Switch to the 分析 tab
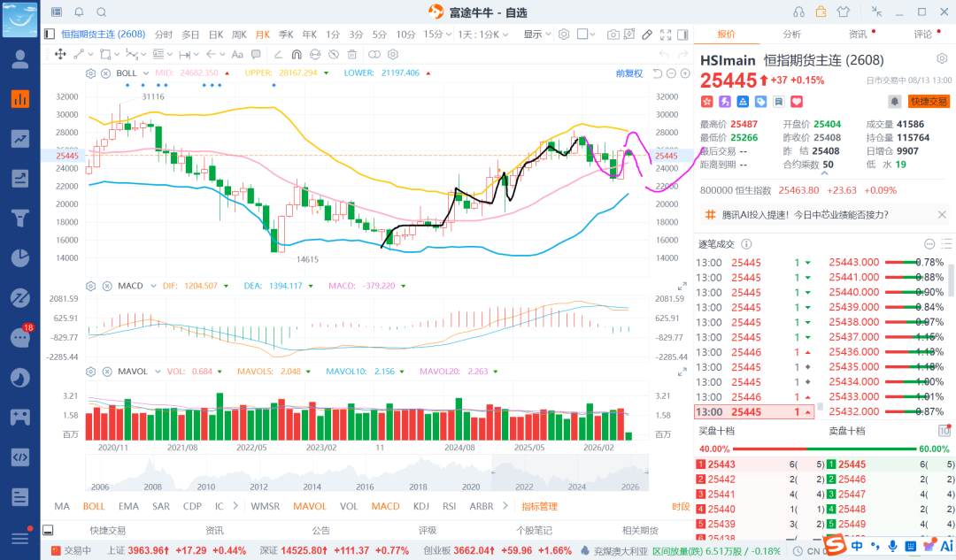The height and width of the screenshot is (560, 956). 791,35
